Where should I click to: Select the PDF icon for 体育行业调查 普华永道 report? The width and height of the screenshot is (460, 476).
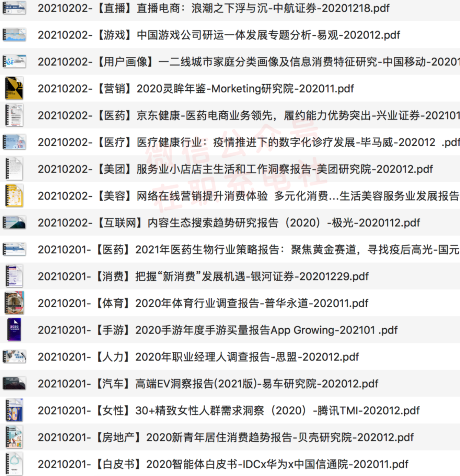[14, 303]
